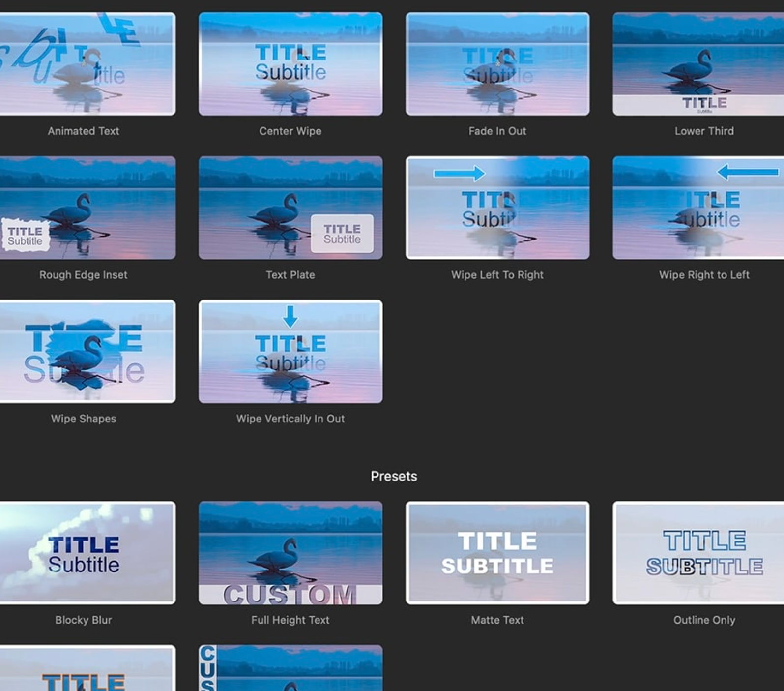This screenshot has width=784, height=691.
Task: Click the Text Plate label
Action: (290, 275)
